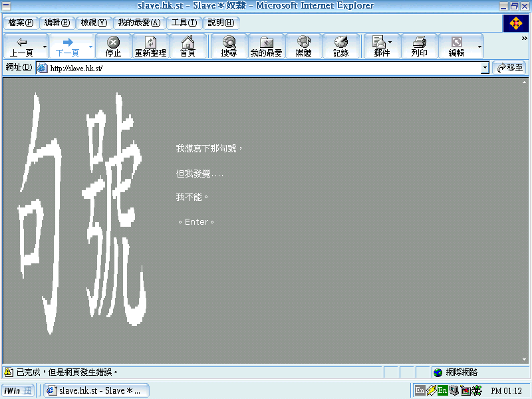Open the 編輯(E) menu
This screenshot has height=399, width=532.
[x=57, y=23]
